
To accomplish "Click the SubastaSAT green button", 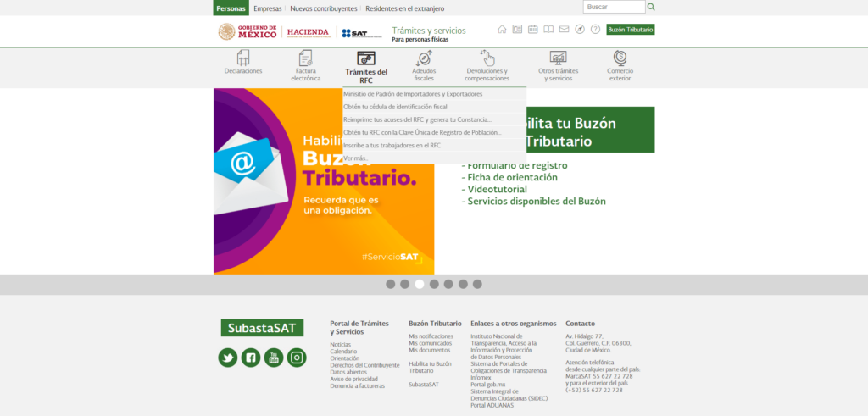I will (x=262, y=328).
